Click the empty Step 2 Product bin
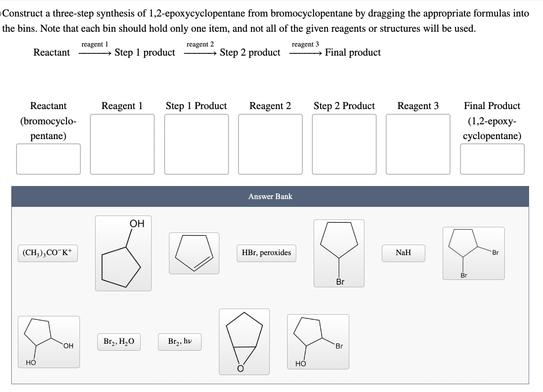This screenshot has width=543, height=392. coord(344,144)
